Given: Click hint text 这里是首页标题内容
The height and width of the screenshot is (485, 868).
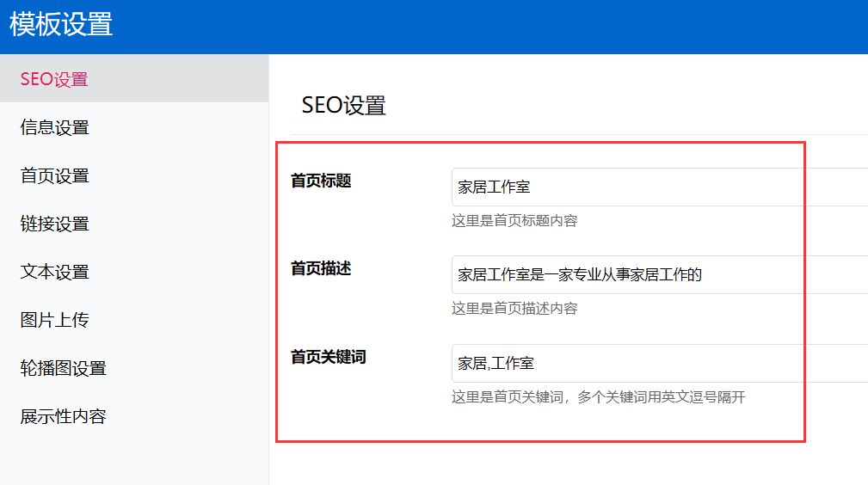Looking at the screenshot, I should 514,221.
